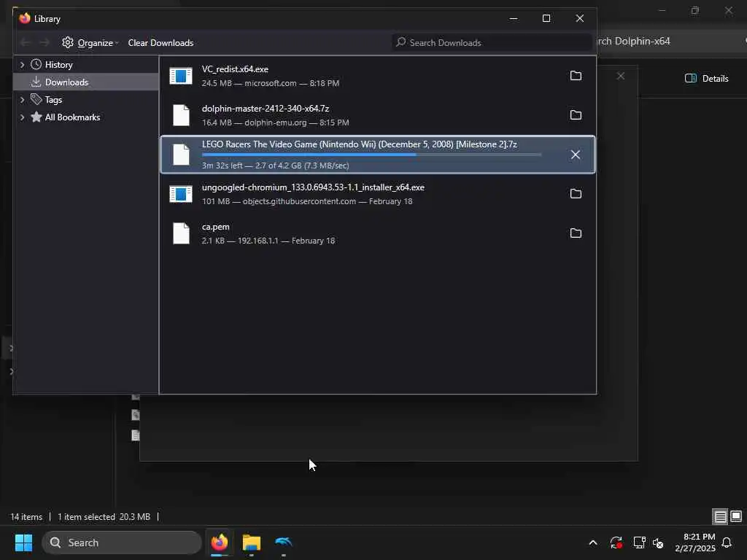Click the 3m 32s left download status text
This screenshot has width=747, height=560.
tap(275, 166)
